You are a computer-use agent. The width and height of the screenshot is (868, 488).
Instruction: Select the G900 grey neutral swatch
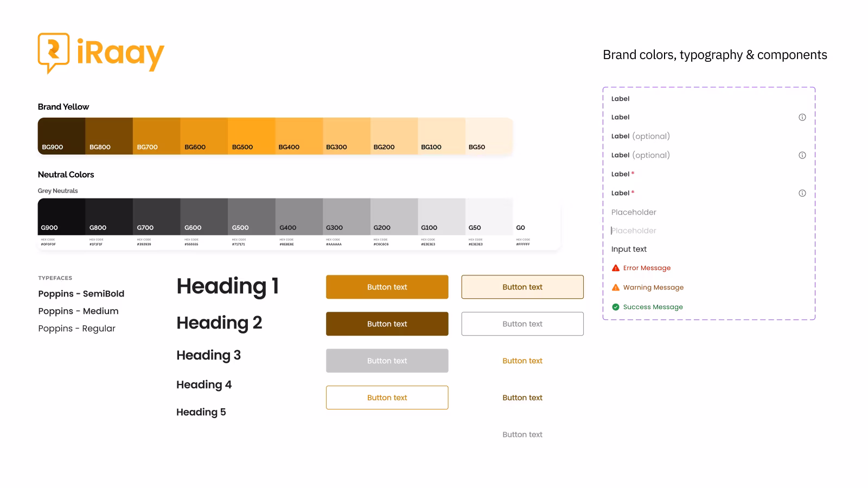[61, 217]
